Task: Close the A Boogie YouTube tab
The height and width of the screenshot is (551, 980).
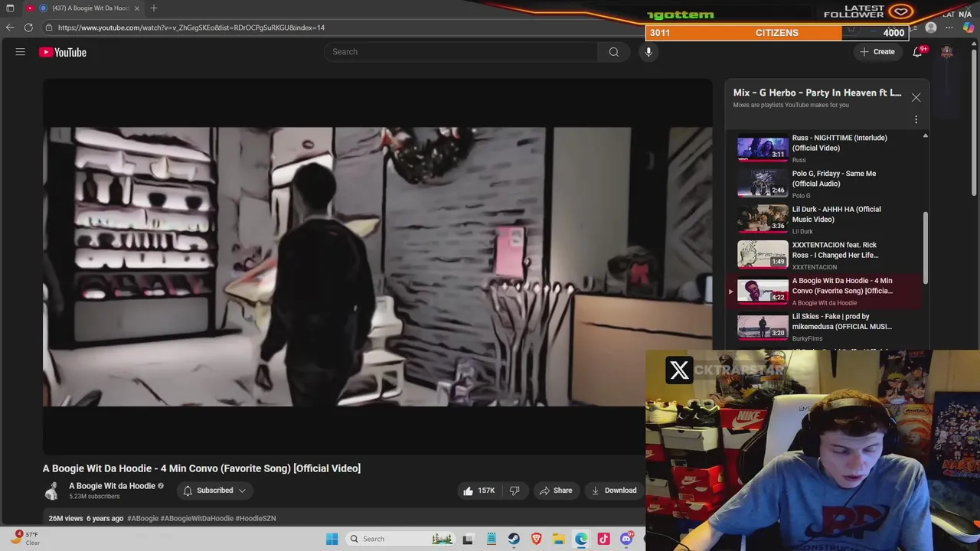Action: (137, 8)
